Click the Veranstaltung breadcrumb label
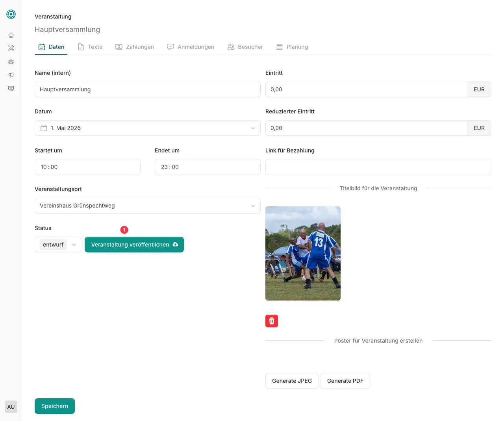The height and width of the screenshot is (421, 504). (53, 17)
